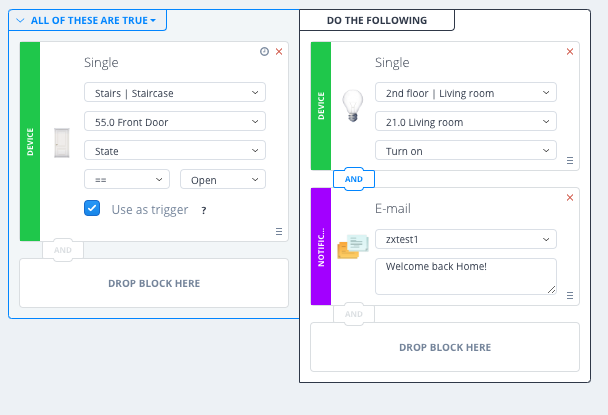Click the question mark help icon
This screenshot has width=608, height=415.
204,210
